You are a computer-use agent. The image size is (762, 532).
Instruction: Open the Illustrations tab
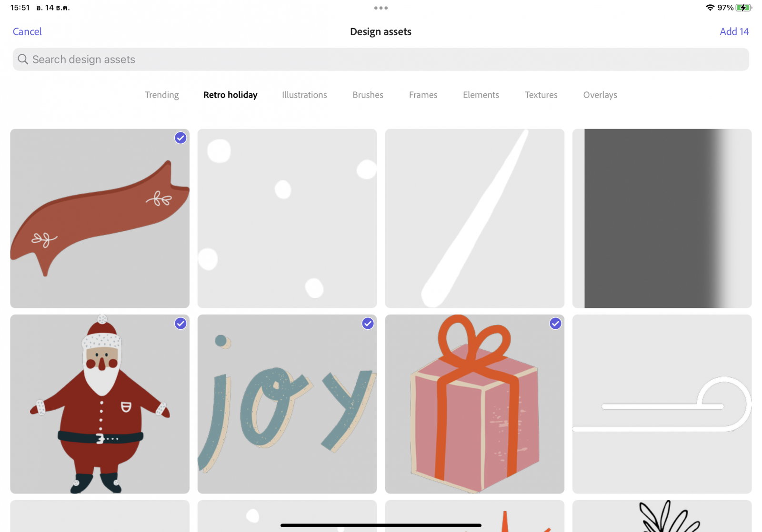point(304,95)
